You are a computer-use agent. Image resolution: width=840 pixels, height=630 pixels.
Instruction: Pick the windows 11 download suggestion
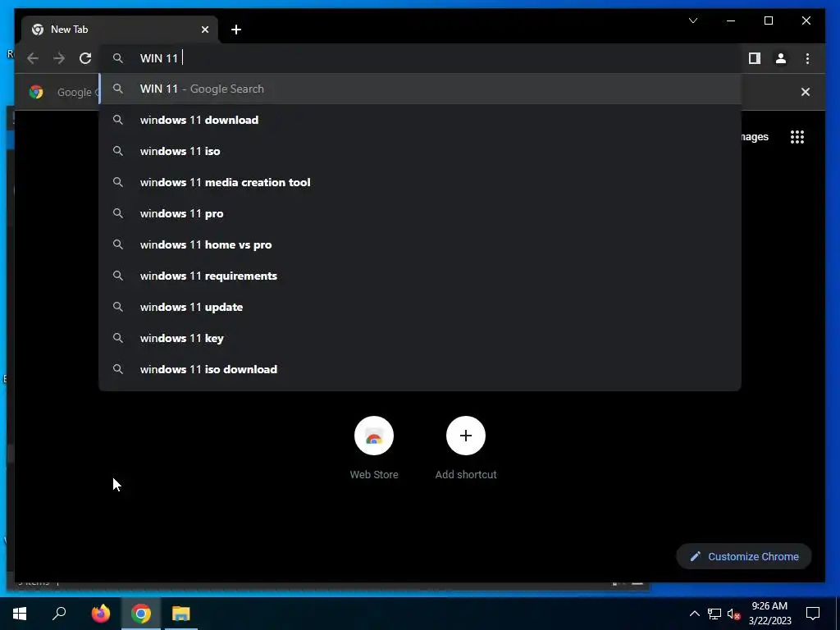click(x=421, y=120)
